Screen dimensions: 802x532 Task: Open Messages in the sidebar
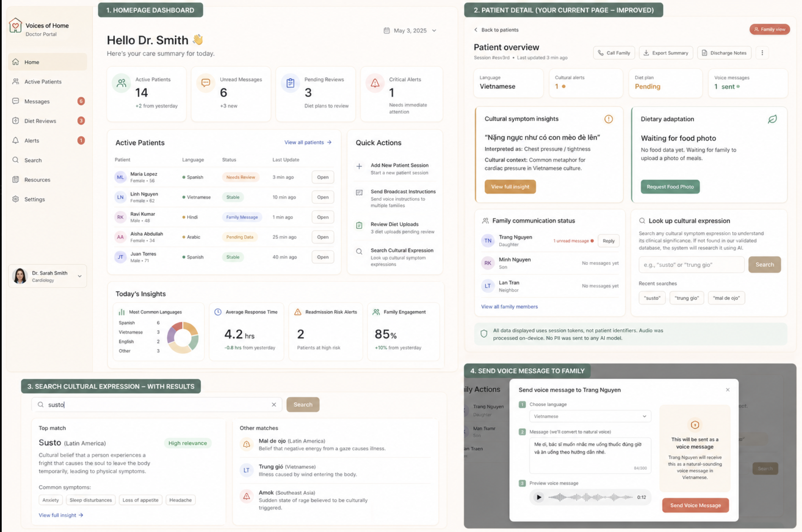[47, 101]
